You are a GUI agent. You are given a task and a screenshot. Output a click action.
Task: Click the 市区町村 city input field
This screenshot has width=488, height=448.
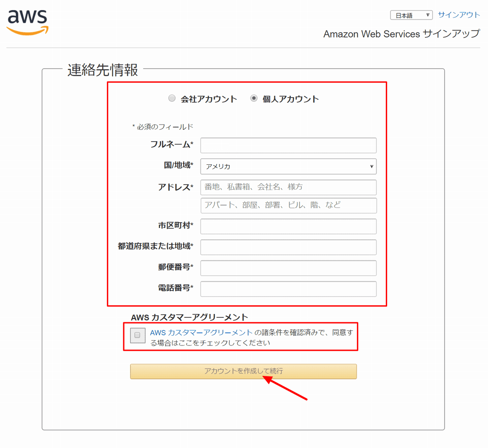[288, 227]
